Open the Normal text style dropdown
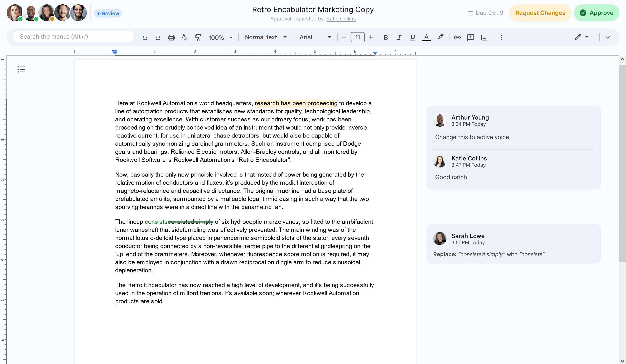The width and height of the screenshot is (626, 364). [x=266, y=37]
